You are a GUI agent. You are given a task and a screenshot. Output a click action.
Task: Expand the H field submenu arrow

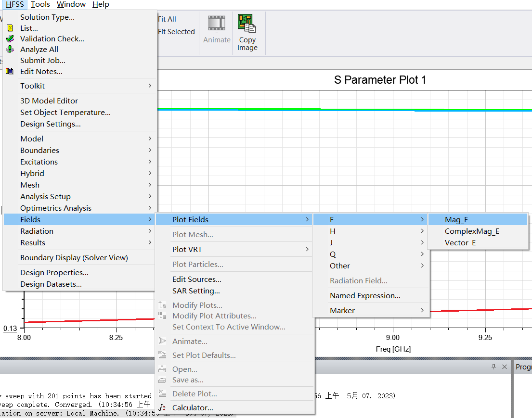pos(422,231)
